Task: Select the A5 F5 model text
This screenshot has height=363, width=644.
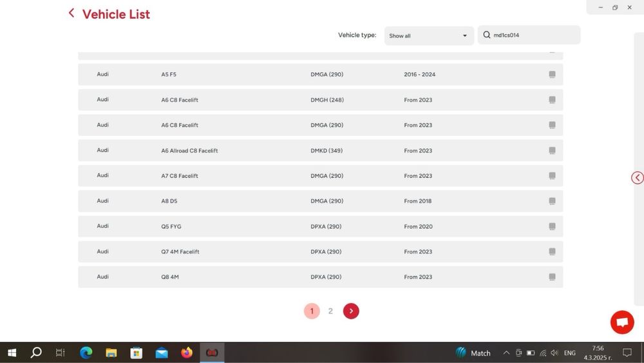Action: tap(168, 74)
